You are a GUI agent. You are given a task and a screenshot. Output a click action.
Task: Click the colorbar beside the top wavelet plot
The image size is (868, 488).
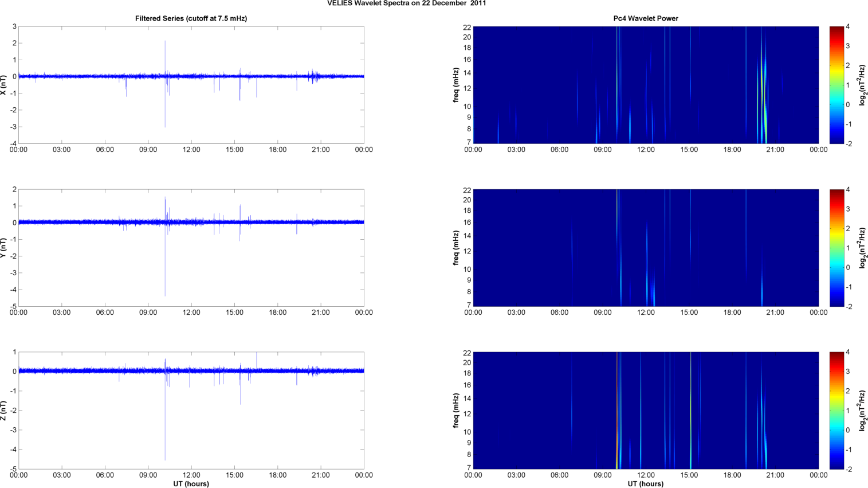[x=836, y=85]
